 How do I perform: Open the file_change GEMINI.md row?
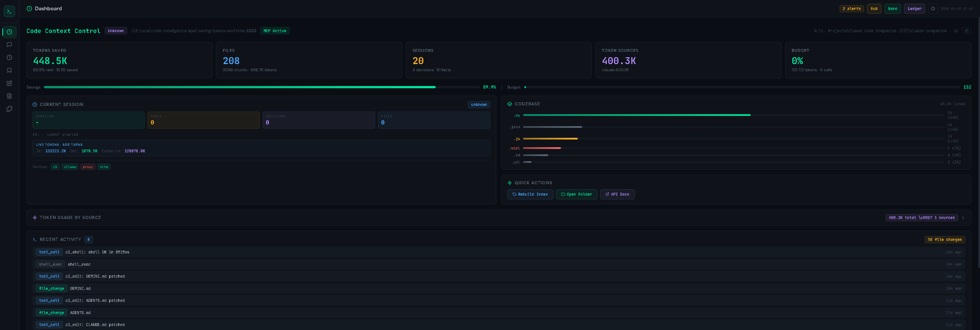pos(499,288)
